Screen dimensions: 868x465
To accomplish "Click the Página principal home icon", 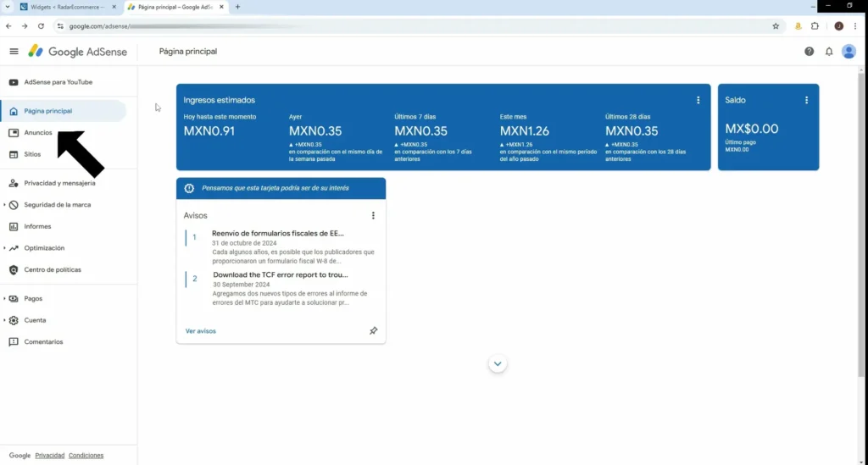I will (14, 111).
